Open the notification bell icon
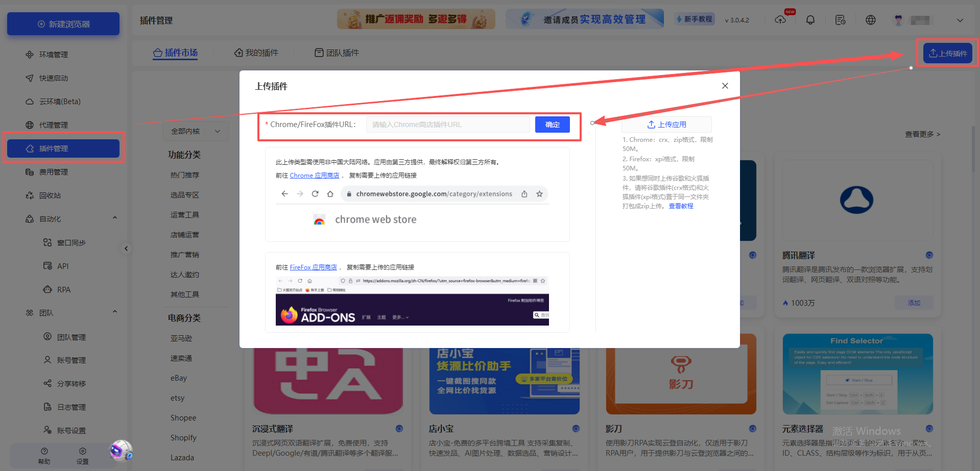Screen dimensions: 980x471 coord(810,19)
